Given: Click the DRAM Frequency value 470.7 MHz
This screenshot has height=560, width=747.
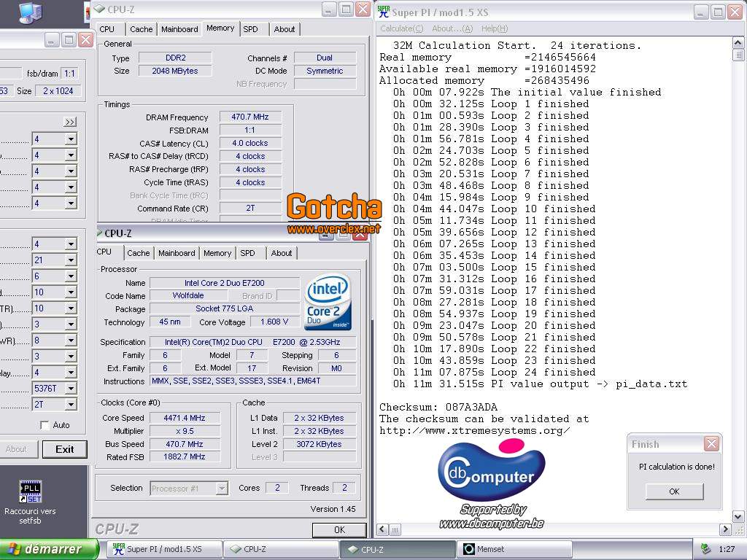Looking at the screenshot, I should pos(251,117).
